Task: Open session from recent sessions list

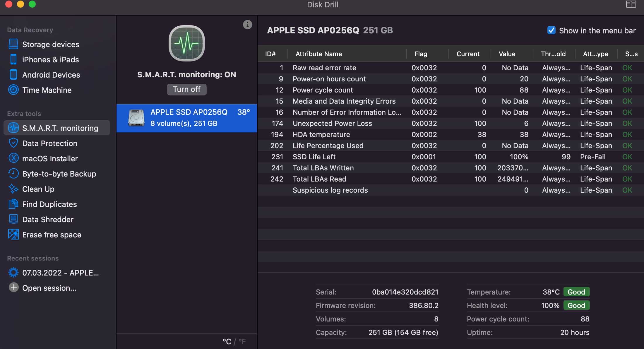Action: pyautogui.click(x=49, y=288)
